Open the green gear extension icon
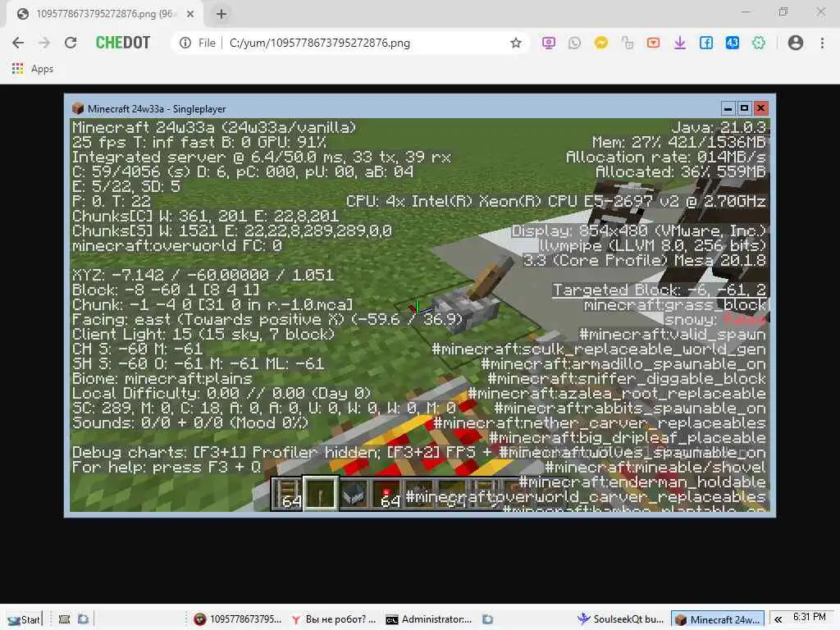 (x=759, y=43)
